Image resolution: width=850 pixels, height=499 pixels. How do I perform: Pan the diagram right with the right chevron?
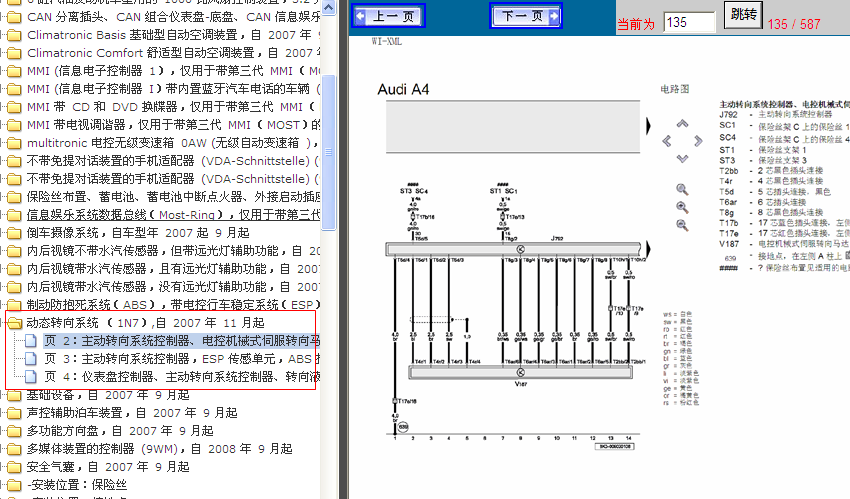pyautogui.click(x=698, y=141)
